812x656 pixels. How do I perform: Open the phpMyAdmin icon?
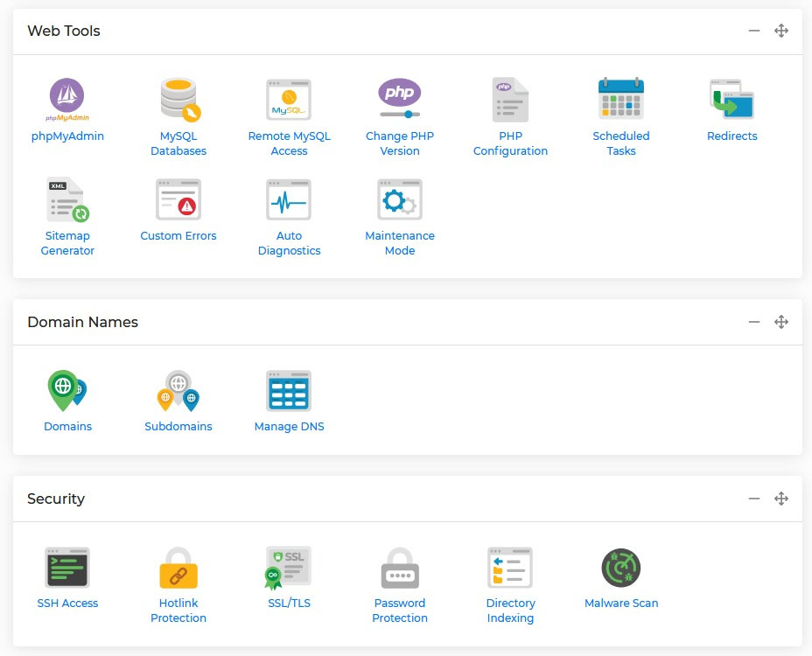[x=67, y=99]
